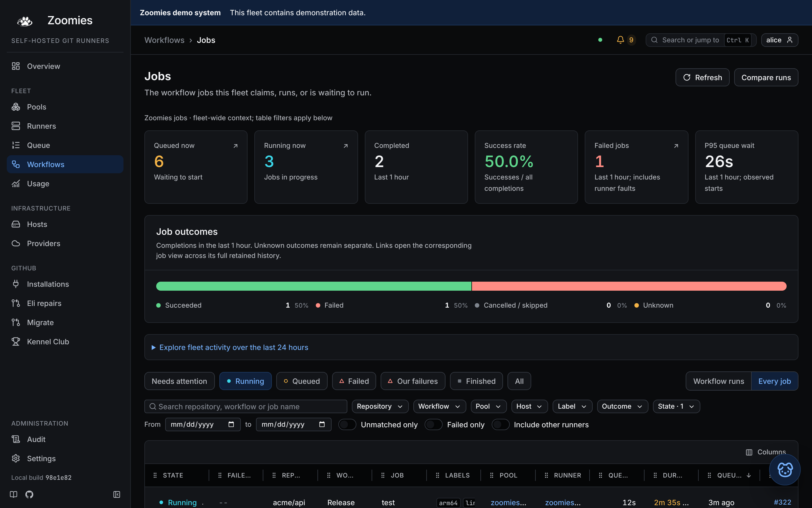Click green Succeeded segment of outcomes bar
812x508 pixels.
[314, 286]
